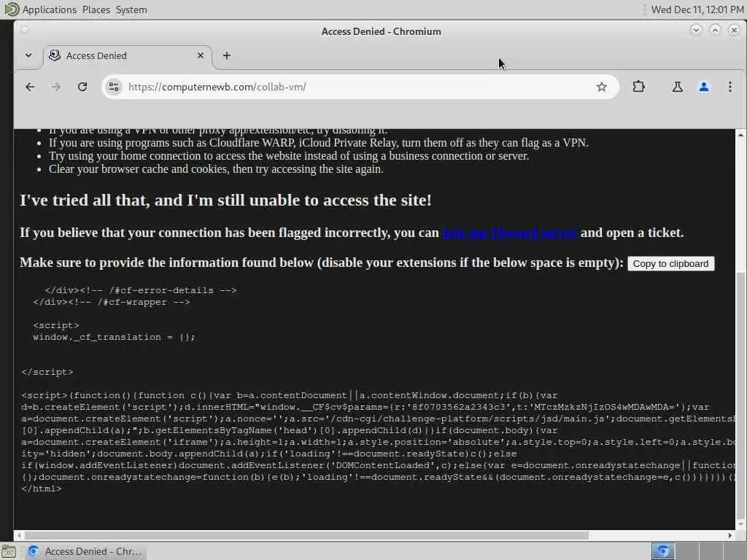
Task: Click the "Cloudflare WARP, iCloud Private Relay" bullet
Action: tap(318, 143)
